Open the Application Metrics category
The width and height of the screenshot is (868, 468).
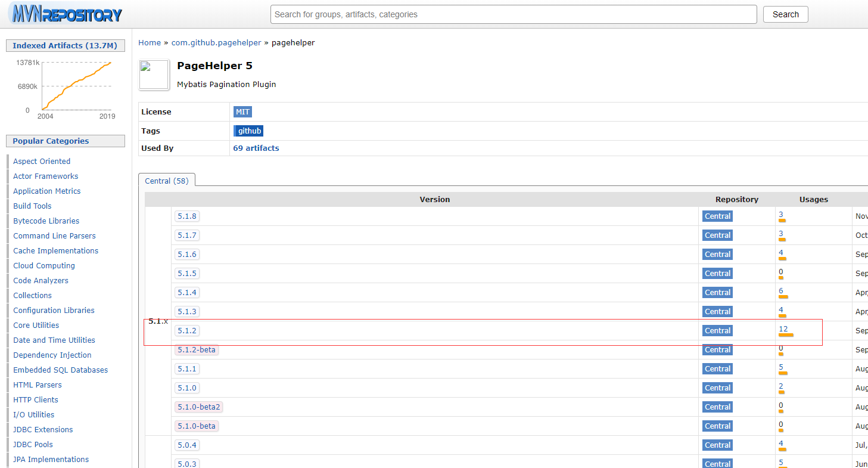tap(47, 191)
